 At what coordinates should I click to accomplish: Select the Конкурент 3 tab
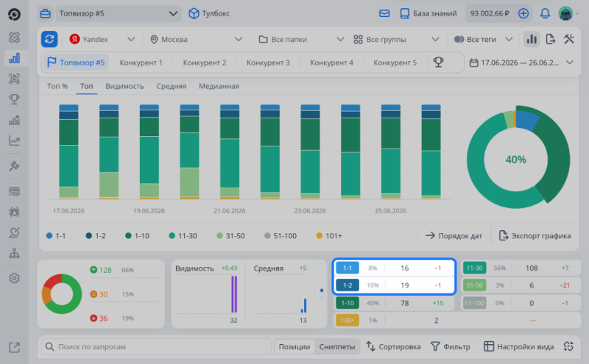pyautogui.click(x=268, y=63)
